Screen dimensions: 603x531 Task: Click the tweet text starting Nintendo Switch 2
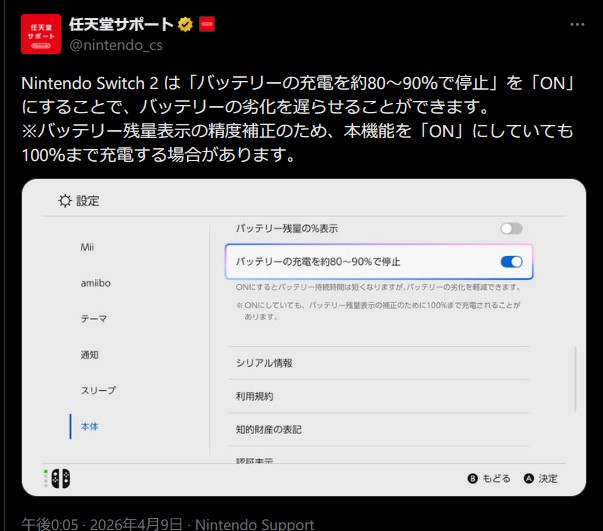(x=298, y=119)
